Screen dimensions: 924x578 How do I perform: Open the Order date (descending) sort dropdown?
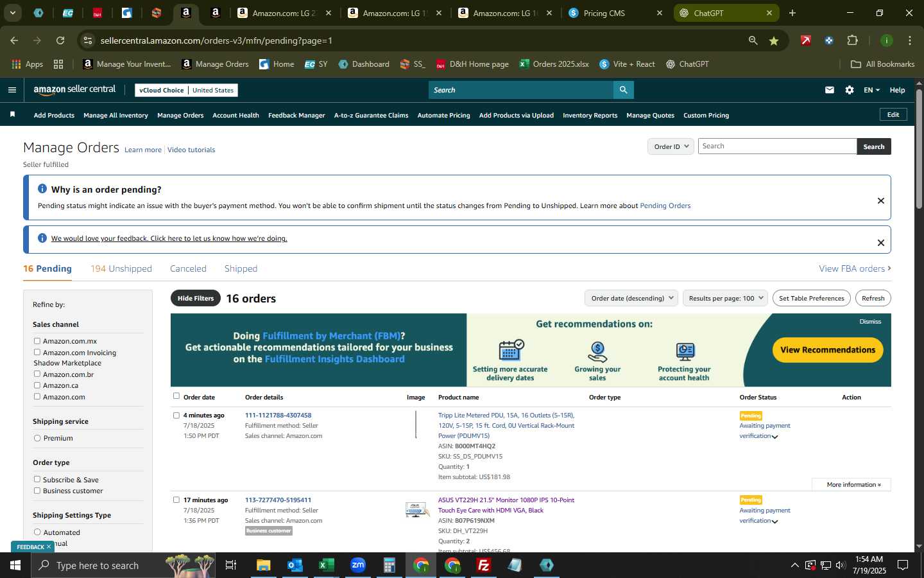point(631,298)
